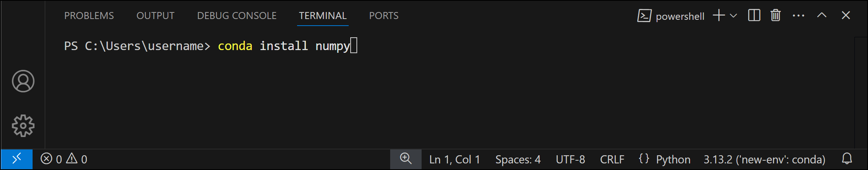
Task: Select CRLF end of line sequence
Action: [x=612, y=160]
